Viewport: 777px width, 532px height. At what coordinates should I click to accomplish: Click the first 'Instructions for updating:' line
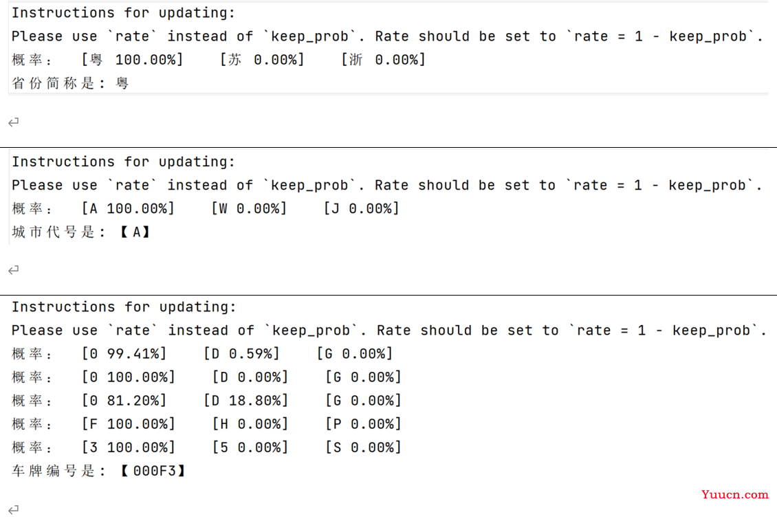pyautogui.click(x=123, y=13)
